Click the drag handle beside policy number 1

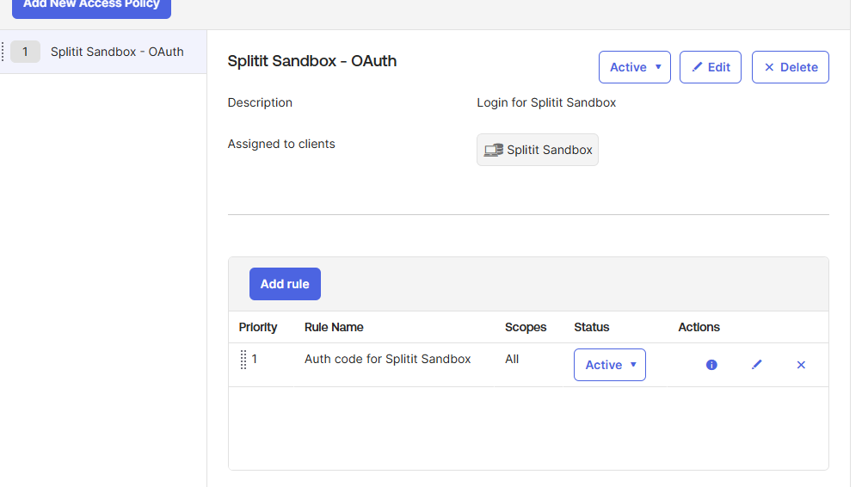(3, 52)
